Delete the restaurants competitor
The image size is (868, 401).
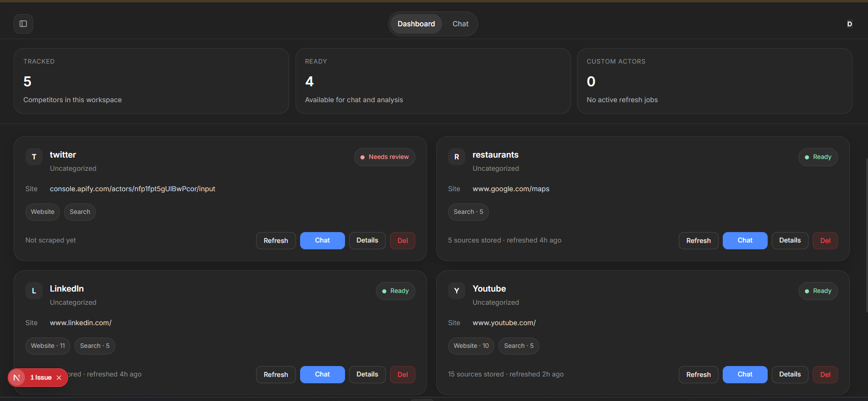[825, 241]
